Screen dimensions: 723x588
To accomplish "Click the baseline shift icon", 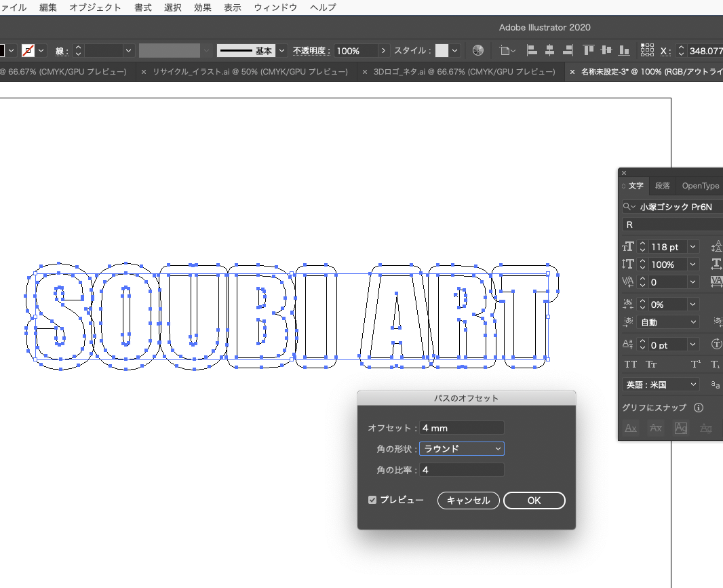I will pyautogui.click(x=627, y=345).
